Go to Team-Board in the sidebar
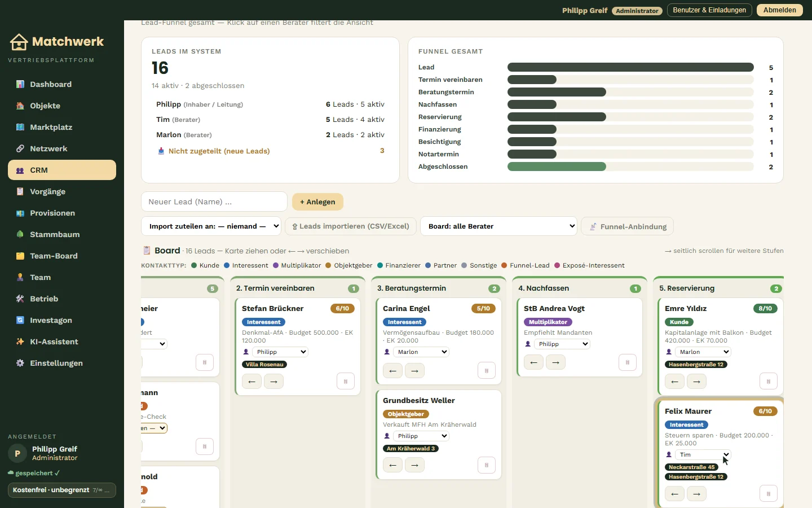812x508 pixels. (x=62, y=256)
